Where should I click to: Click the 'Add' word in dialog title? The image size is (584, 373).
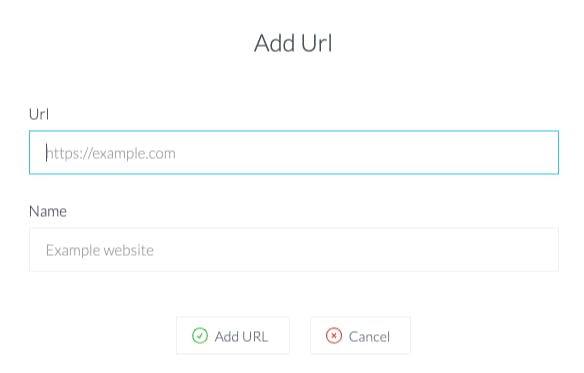pos(275,43)
